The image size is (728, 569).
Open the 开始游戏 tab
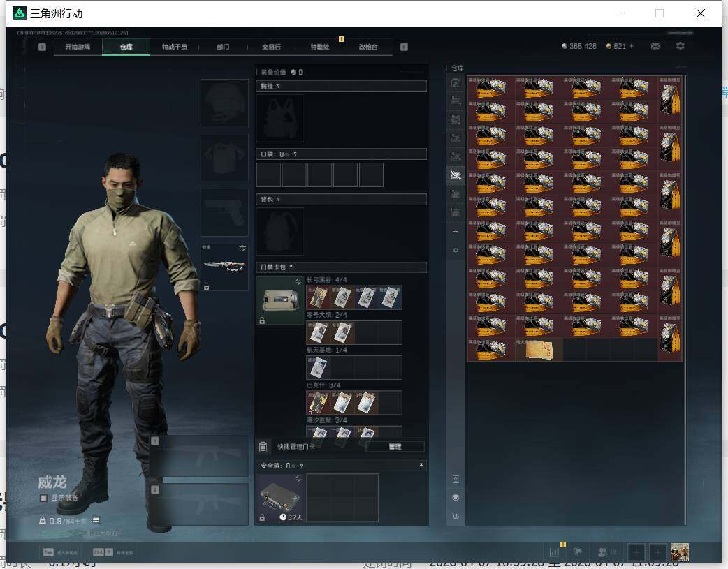click(x=78, y=47)
